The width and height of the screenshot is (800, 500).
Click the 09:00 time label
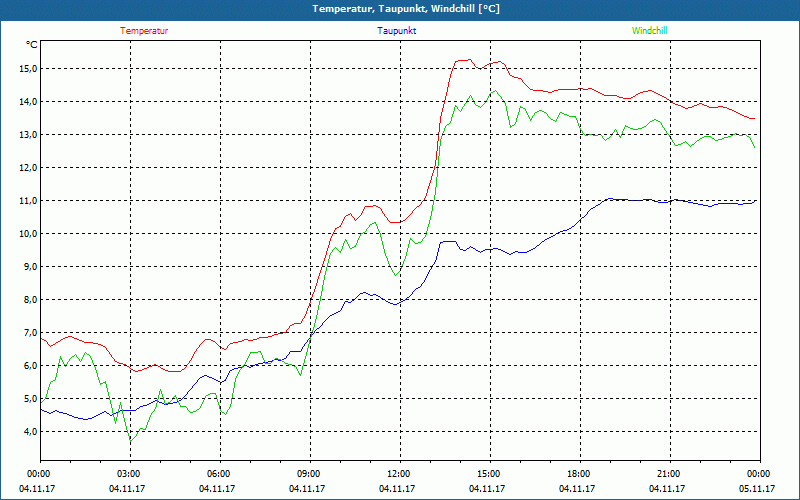(x=311, y=474)
